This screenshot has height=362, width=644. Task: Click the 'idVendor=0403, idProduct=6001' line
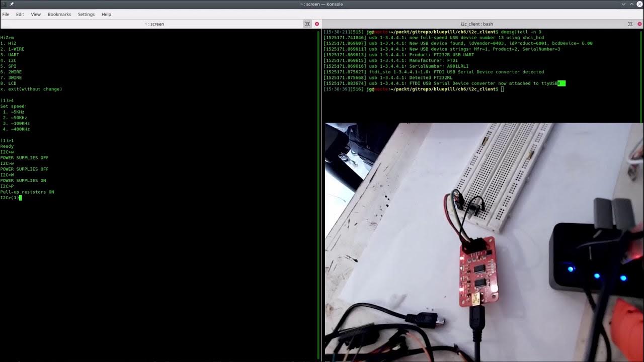(458, 43)
